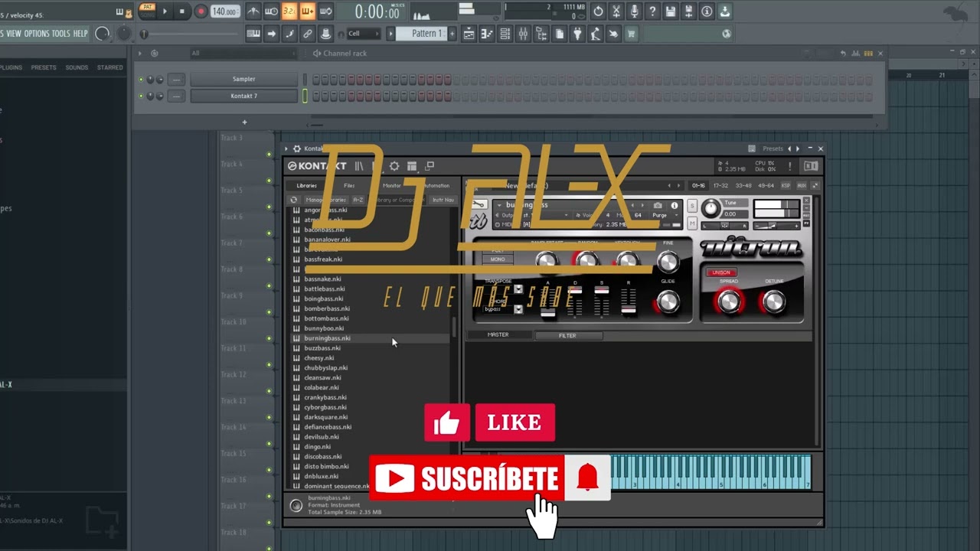
Task: Enable the metronome icon
Action: 253,11
